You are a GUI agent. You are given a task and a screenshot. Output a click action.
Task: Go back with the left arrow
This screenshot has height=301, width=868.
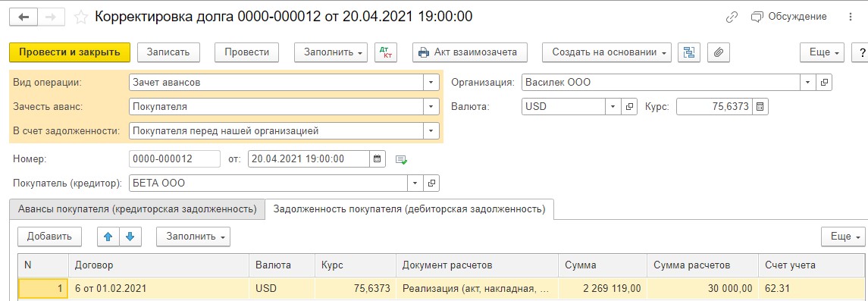(24, 17)
